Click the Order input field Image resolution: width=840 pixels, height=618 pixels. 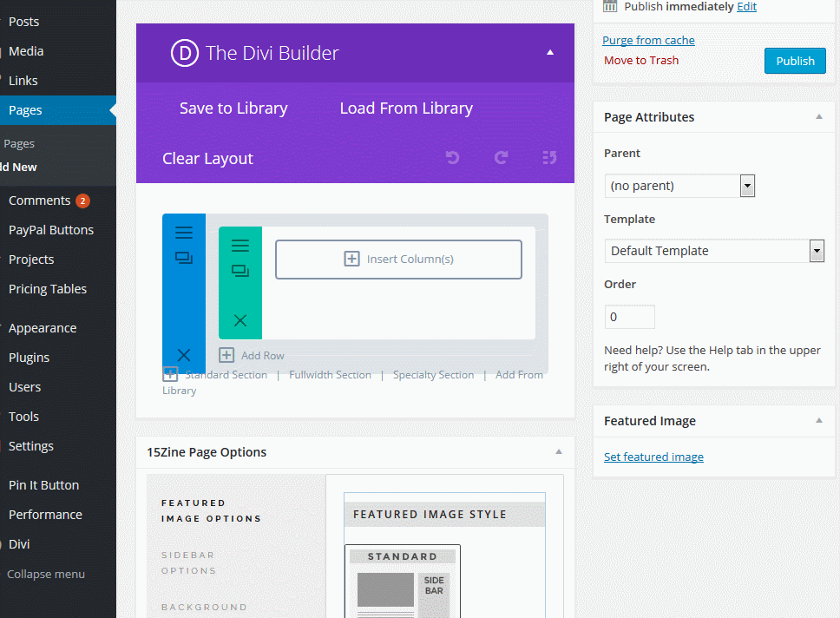click(629, 317)
